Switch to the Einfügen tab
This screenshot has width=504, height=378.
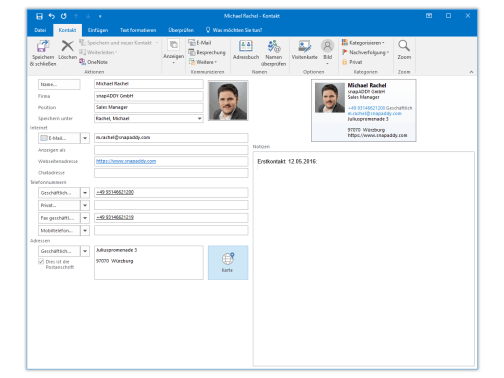click(x=98, y=30)
